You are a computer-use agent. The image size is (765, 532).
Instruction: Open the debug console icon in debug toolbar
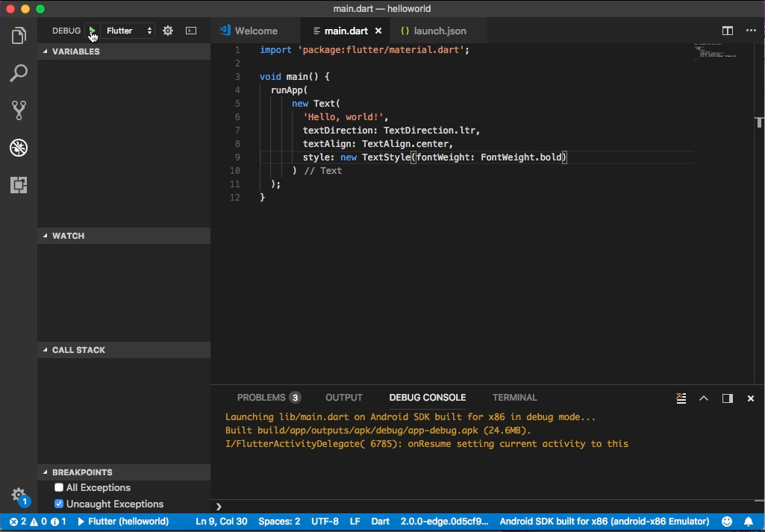(191, 31)
